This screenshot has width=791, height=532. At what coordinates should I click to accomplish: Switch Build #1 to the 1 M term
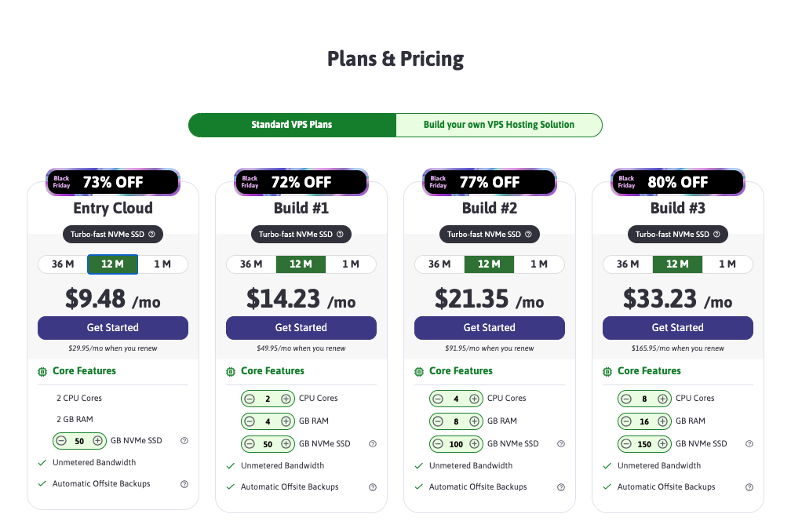click(352, 264)
